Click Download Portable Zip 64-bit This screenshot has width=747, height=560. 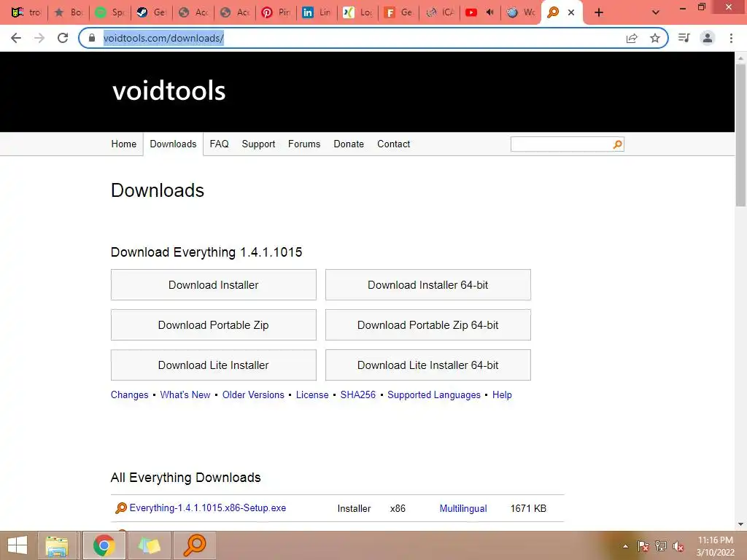(x=427, y=324)
